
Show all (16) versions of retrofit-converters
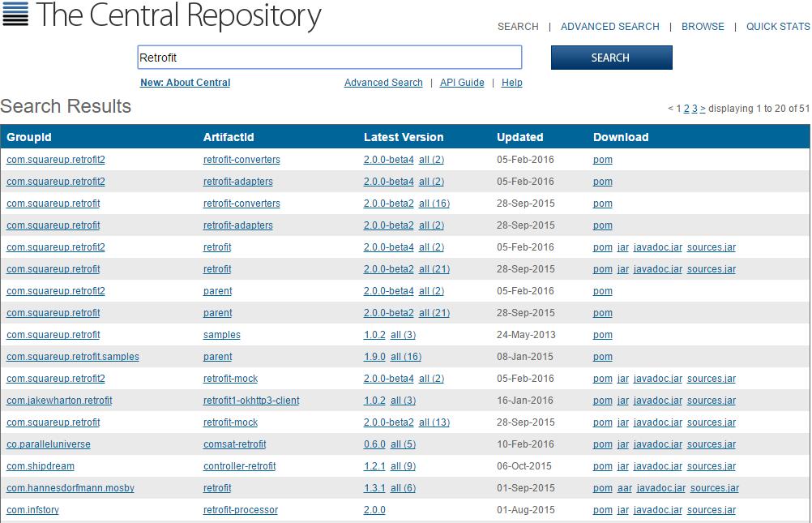pos(434,204)
